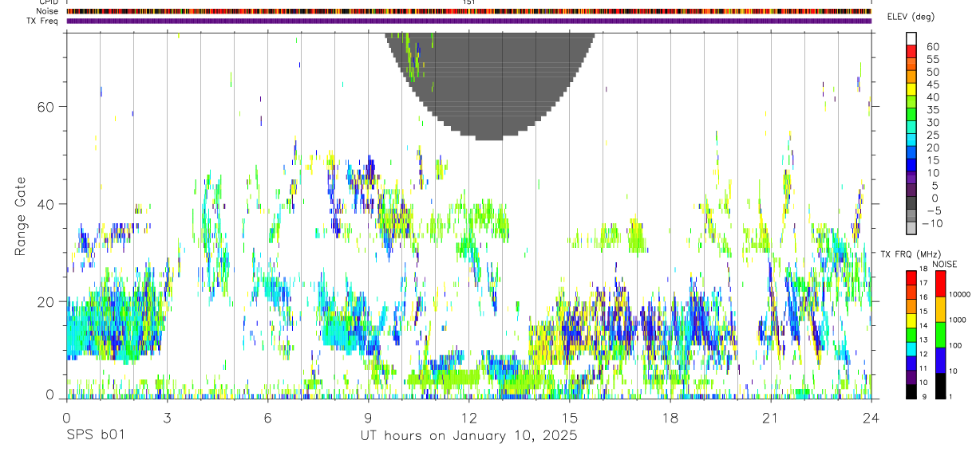Click the black bottom TX FRQ colorbar segment
This screenshot has width=980, height=452.
911,391
